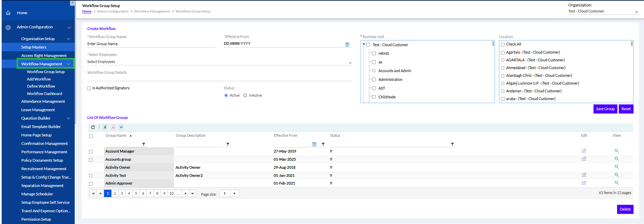Select the Active status radio button
Viewport: 644px width, 224px height.
(226, 96)
